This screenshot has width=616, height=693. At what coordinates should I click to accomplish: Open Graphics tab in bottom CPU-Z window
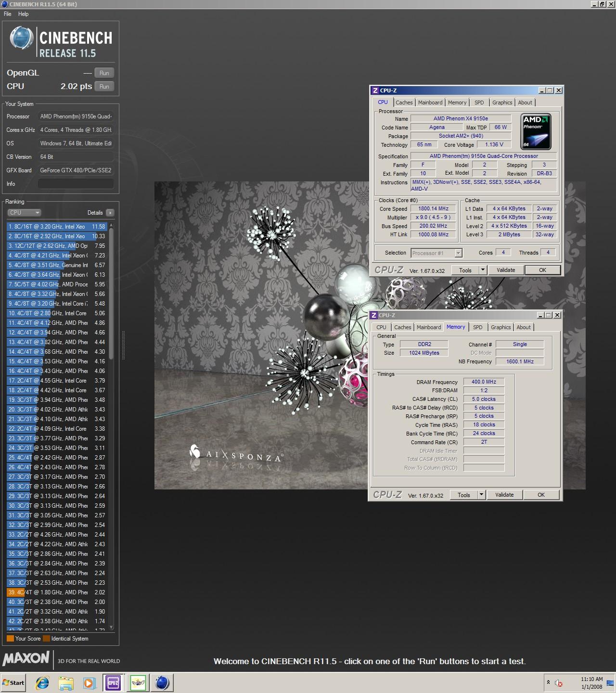(500, 327)
